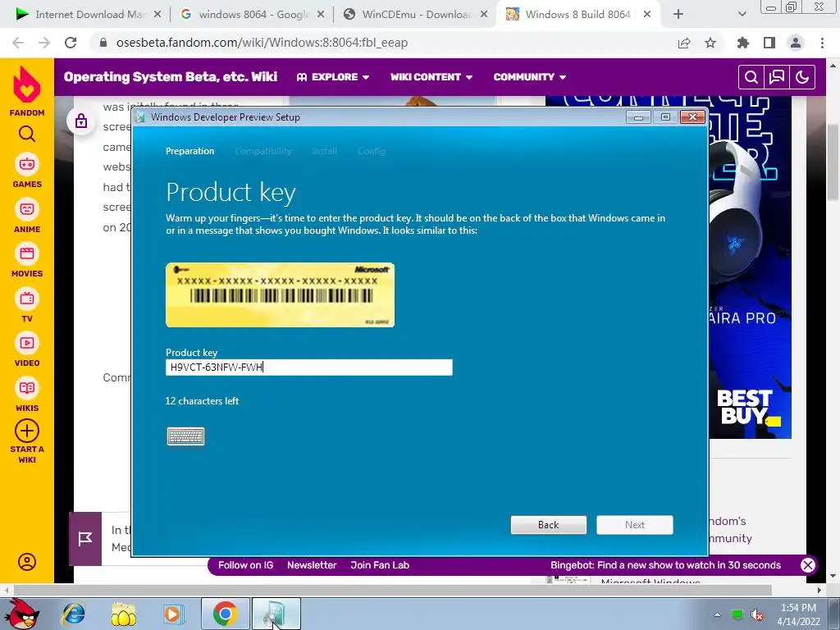Open the Angry Birds start button
Image resolution: width=840 pixels, height=630 pixels.
(x=22, y=614)
